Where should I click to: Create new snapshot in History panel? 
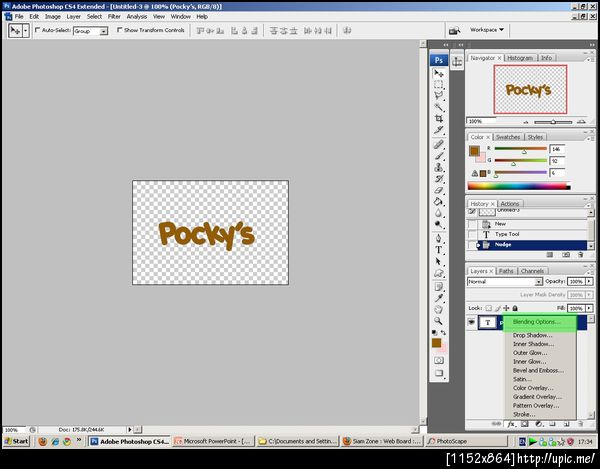(566, 255)
